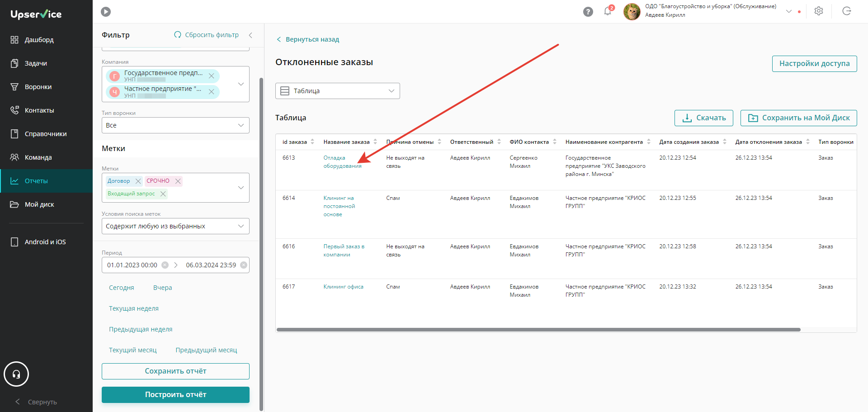The height and width of the screenshot is (412, 868).
Task: Select Предыдущий месяц period
Action: pos(206,350)
